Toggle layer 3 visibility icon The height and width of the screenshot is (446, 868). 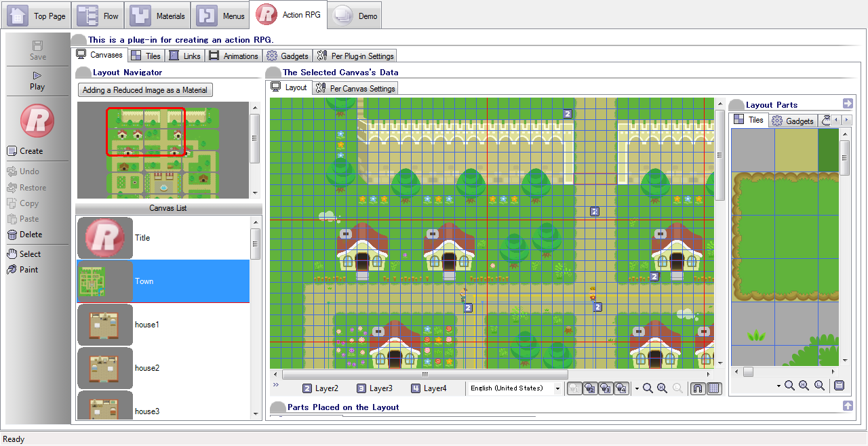pyautogui.click(x=606, y=388)
